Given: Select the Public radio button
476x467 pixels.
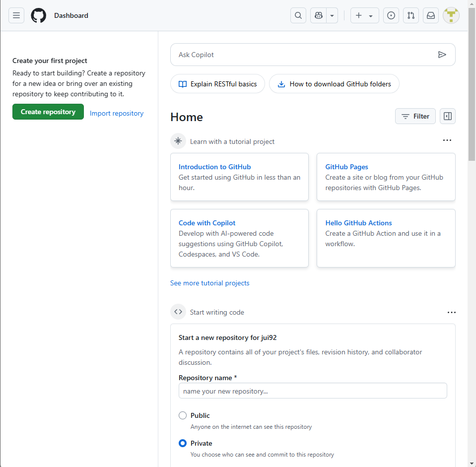Looking at the screenshot, I should [183, 415].
